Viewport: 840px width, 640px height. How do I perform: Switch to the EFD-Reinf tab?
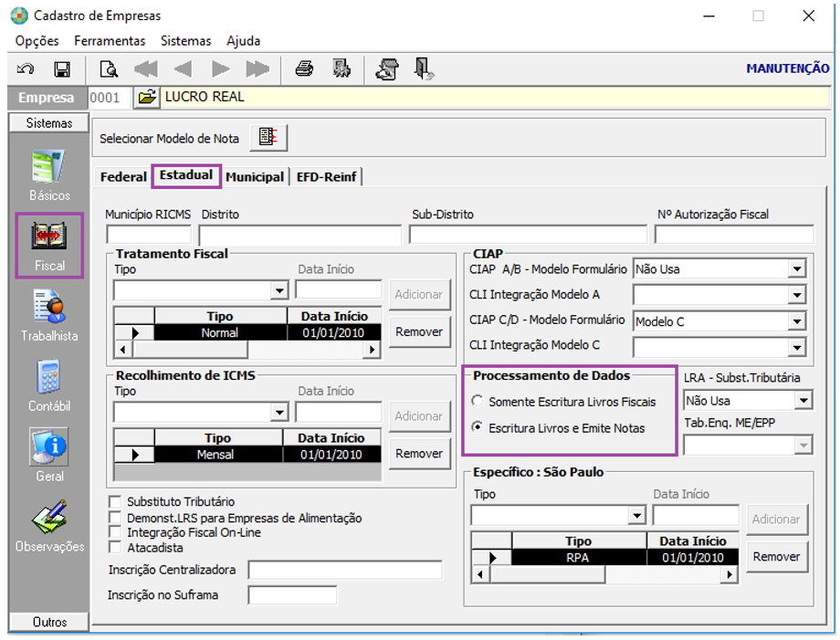click(x=326, y=177)
